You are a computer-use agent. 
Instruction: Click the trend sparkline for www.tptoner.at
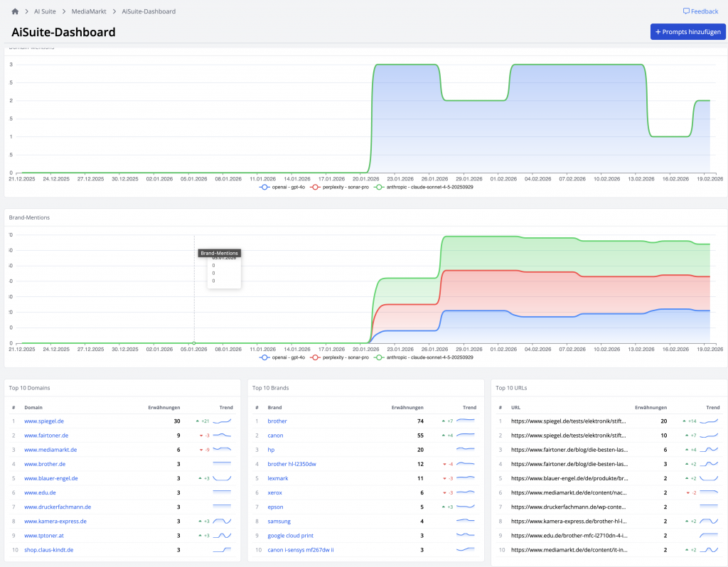(223, 535)
